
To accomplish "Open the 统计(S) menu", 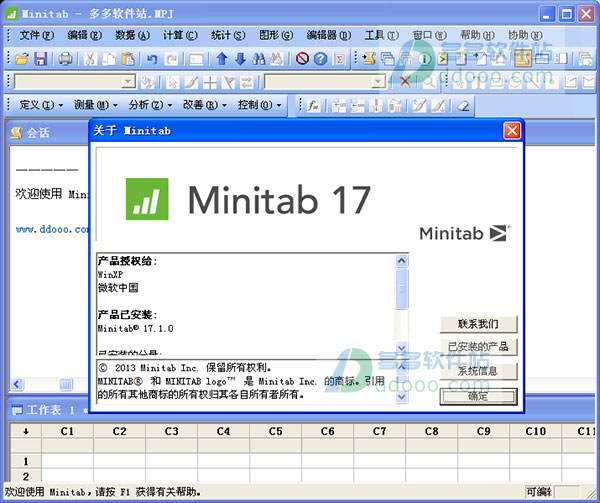I will 228,35.
